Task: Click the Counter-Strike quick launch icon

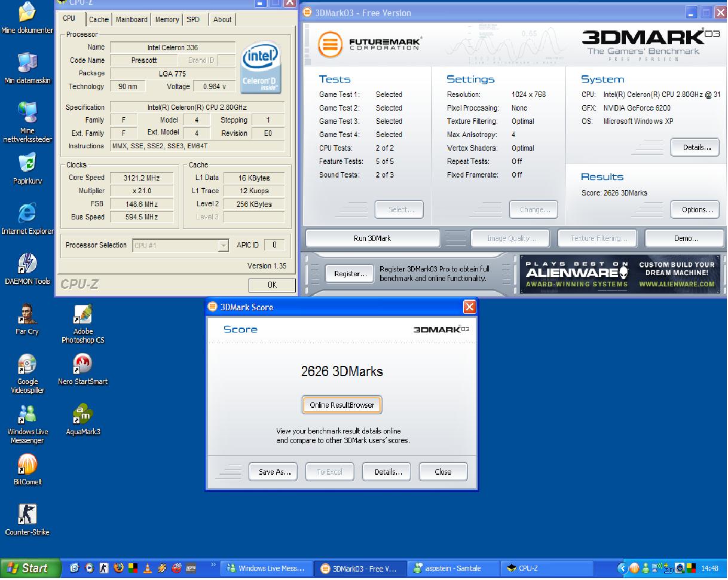Action: [x=104, y=568]
